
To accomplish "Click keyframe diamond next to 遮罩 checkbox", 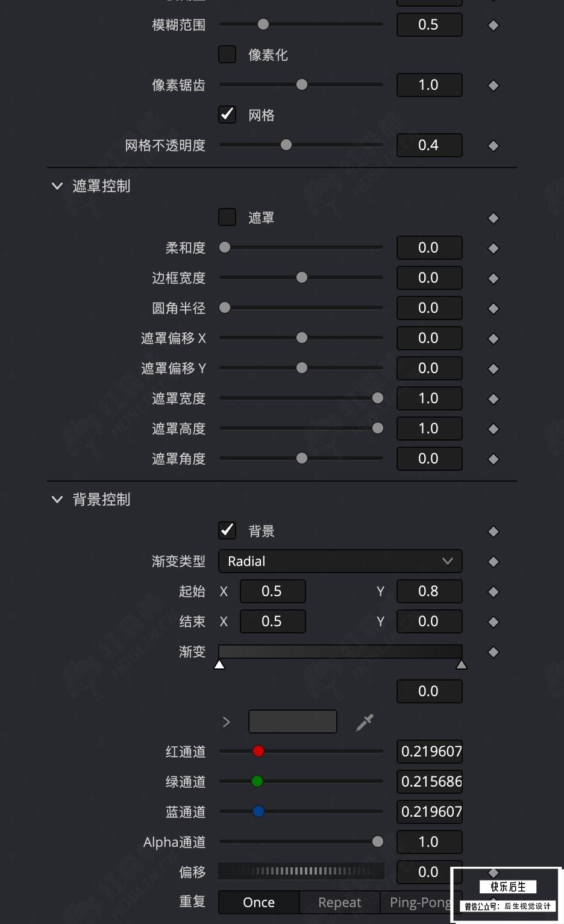I will tap(493, 218).
